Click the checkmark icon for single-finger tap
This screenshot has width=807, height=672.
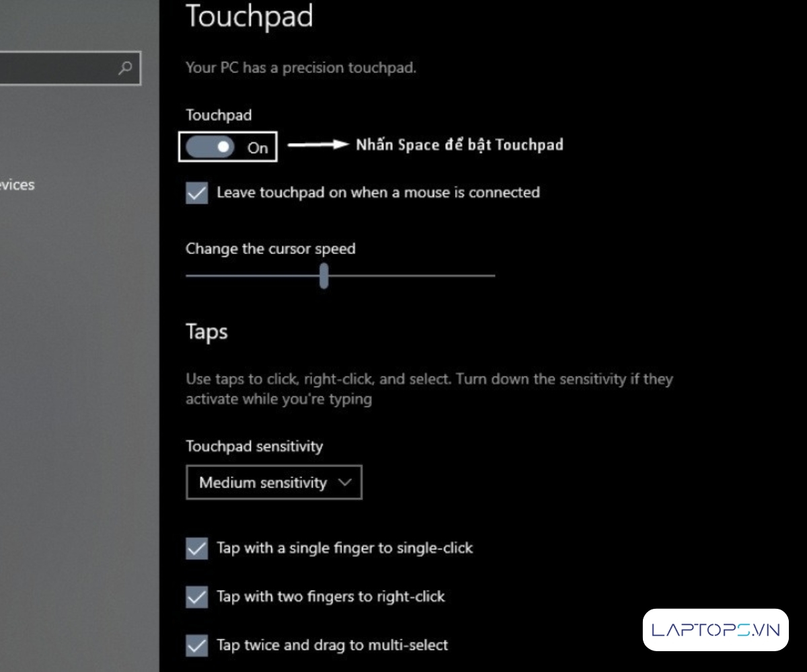pos(197,548)
